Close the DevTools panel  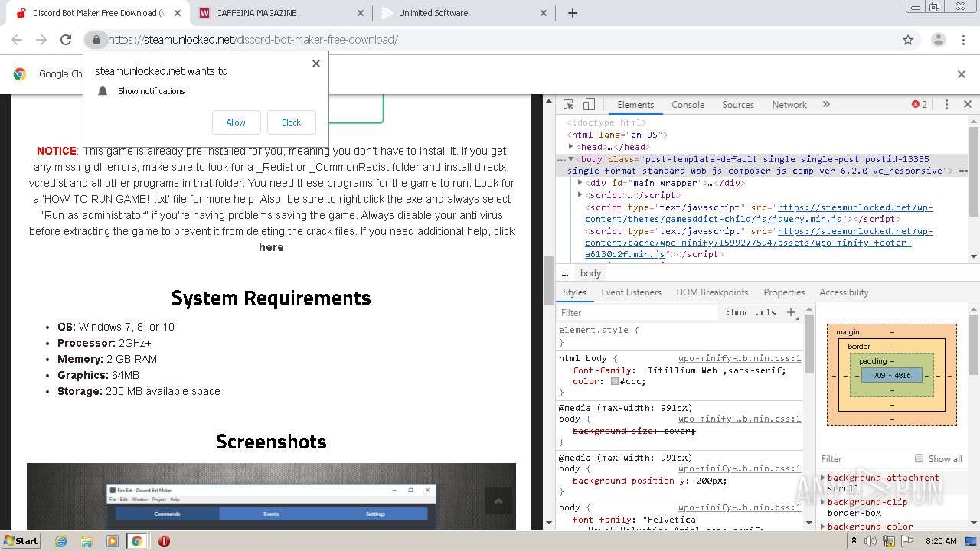pyautogui.click(x=967, y=104)
